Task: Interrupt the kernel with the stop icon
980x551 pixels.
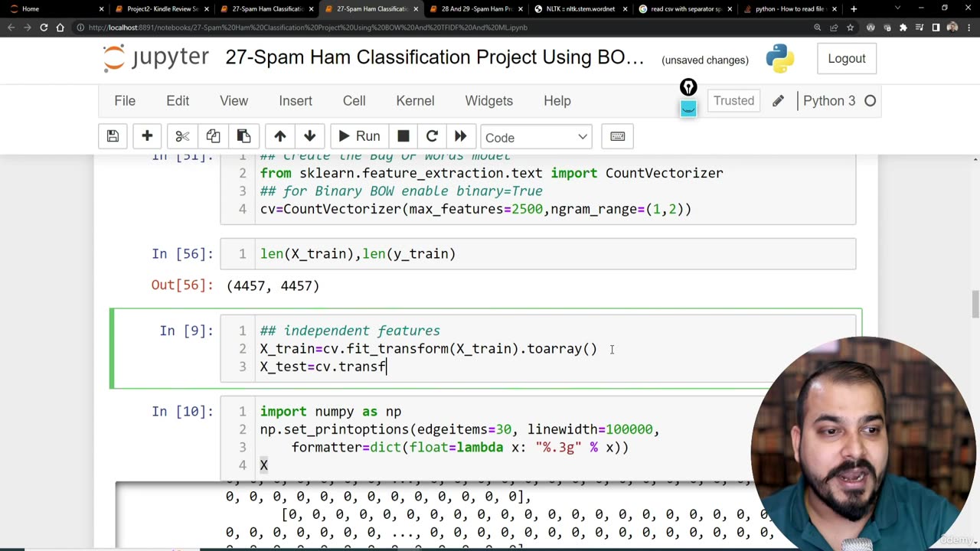Action: pyautogui.click(x=403, y=136)
